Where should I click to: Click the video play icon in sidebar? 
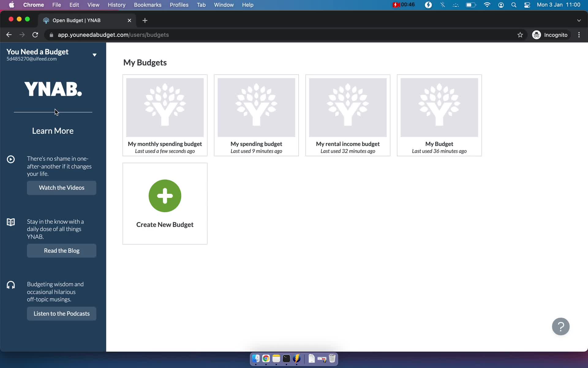(x=11, y=159)
